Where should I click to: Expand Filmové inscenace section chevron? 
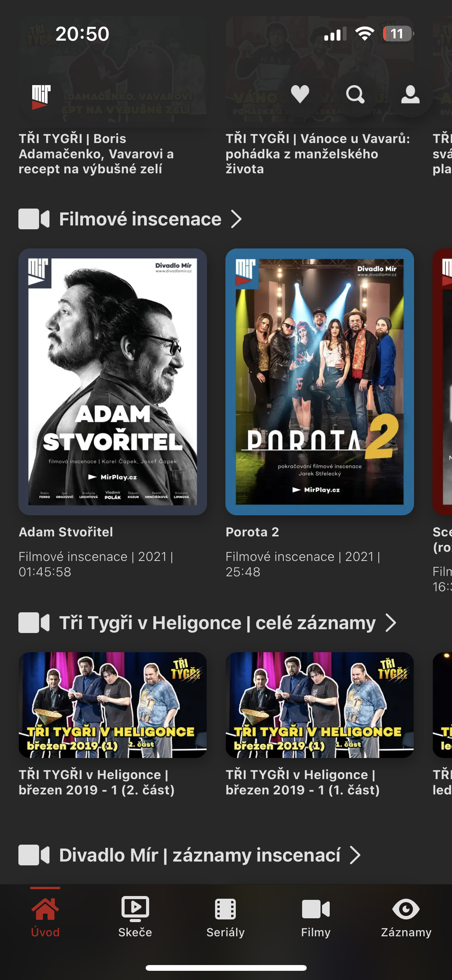coord(236,219)
